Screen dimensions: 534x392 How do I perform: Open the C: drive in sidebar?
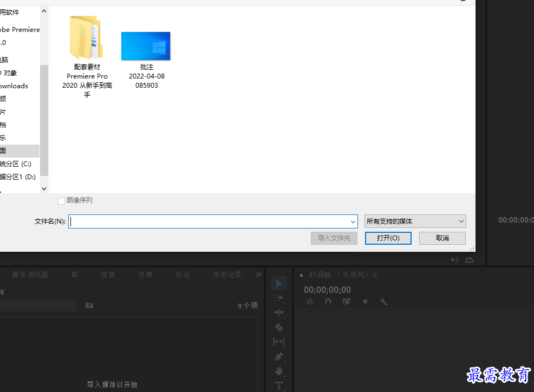point(16,164)
